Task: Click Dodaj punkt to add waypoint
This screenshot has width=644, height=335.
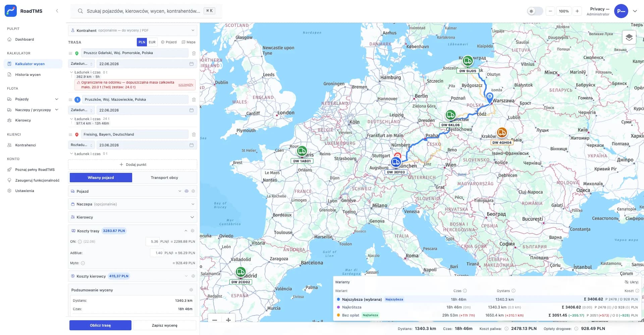Action: click(x=132, y=164)
